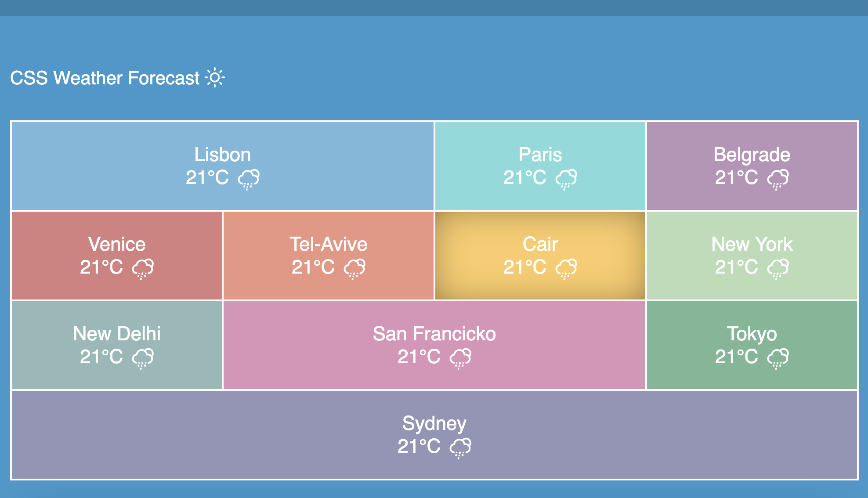
Task: Click the rain cloud icon in Venice tile
Action: tap(143, 269)
